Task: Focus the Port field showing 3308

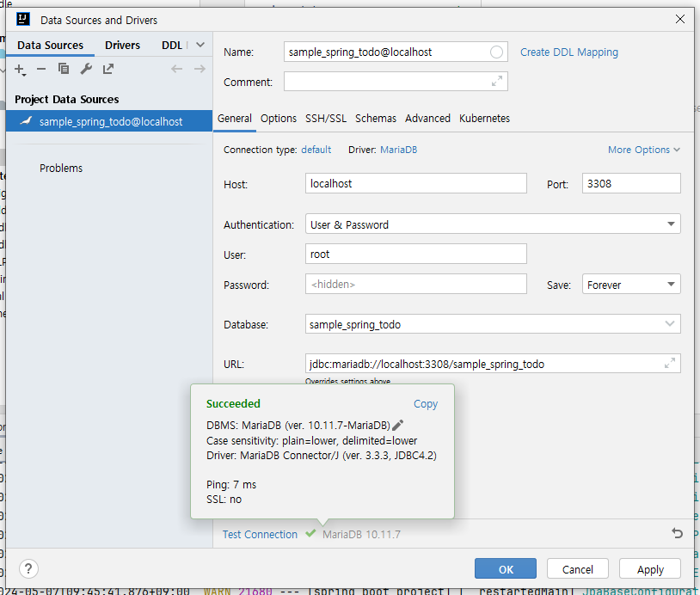Action: [631, 183]
